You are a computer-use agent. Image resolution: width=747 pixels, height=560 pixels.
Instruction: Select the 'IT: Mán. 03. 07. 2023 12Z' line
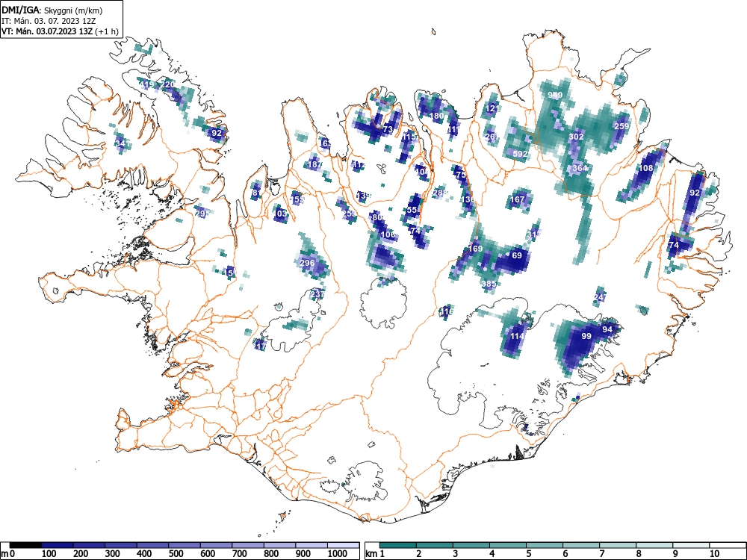pyautogui.click(x=48, y=21)
